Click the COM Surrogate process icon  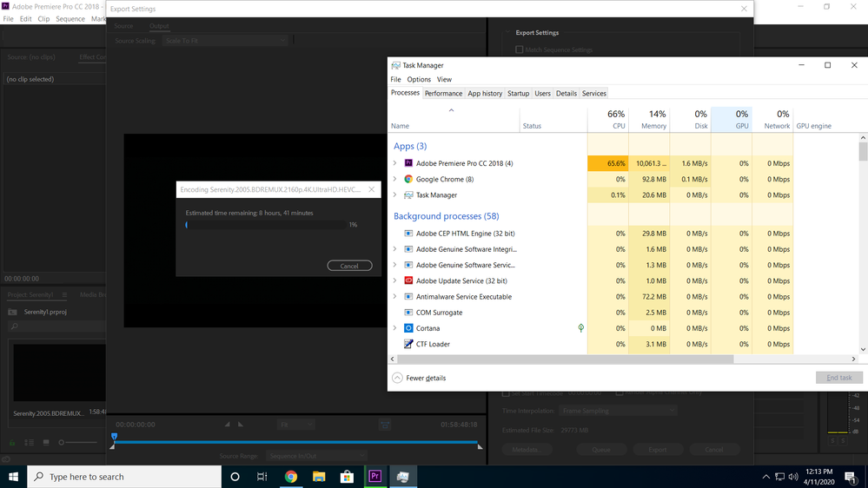(408, 312)
